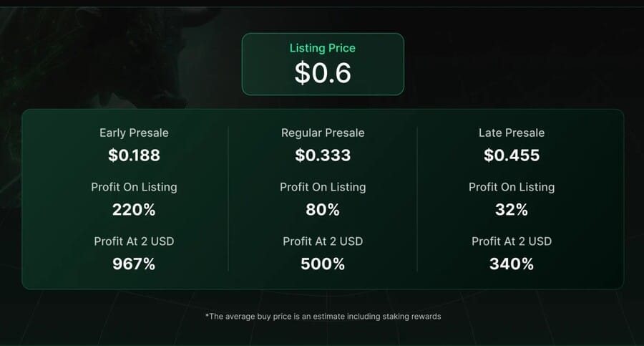Select the $0.188 early presale price
This screenshot has height=346, width=644.
(134, 155)
